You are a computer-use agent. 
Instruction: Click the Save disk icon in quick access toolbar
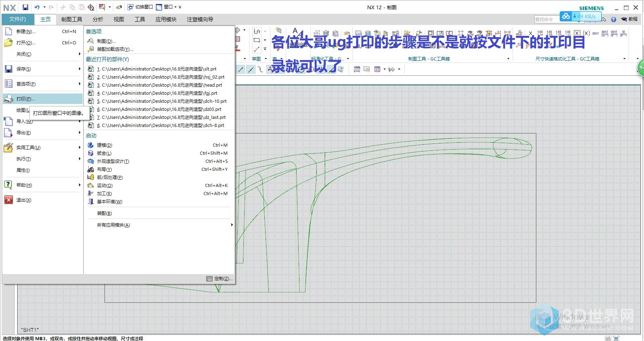(x=25, y=7)
